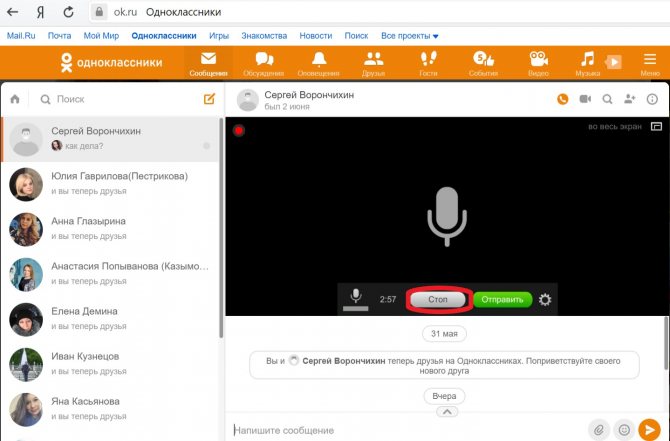This screenshot has height=441, width=670.
Task: Compose new message with pencil icon
Action: (x=209, y=99)
